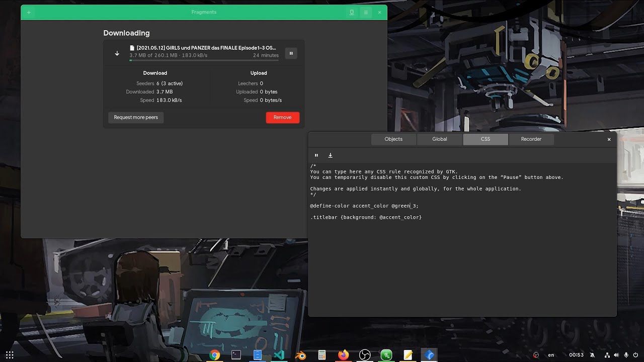The height and width of the screenshot is (362, 644).
Task: Open the remote connection menu in Fragments
Action: click(x=352, y=13)
